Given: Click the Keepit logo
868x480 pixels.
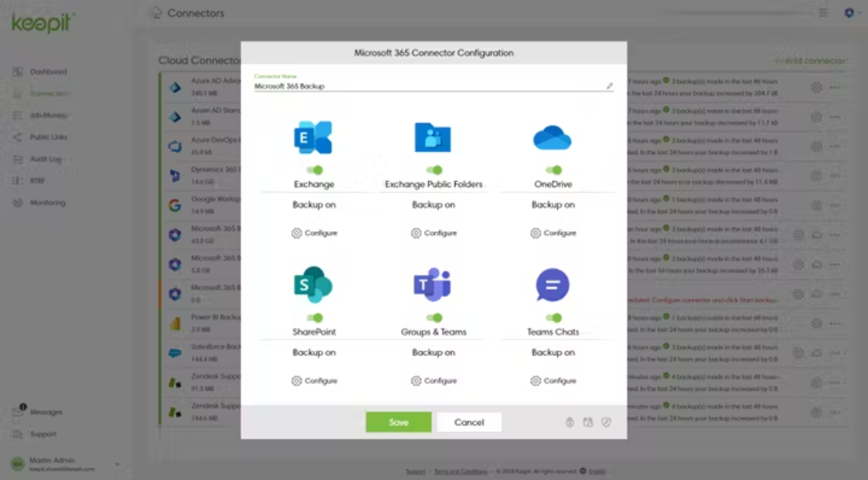Looking at the screenshot, I should 43,23.
